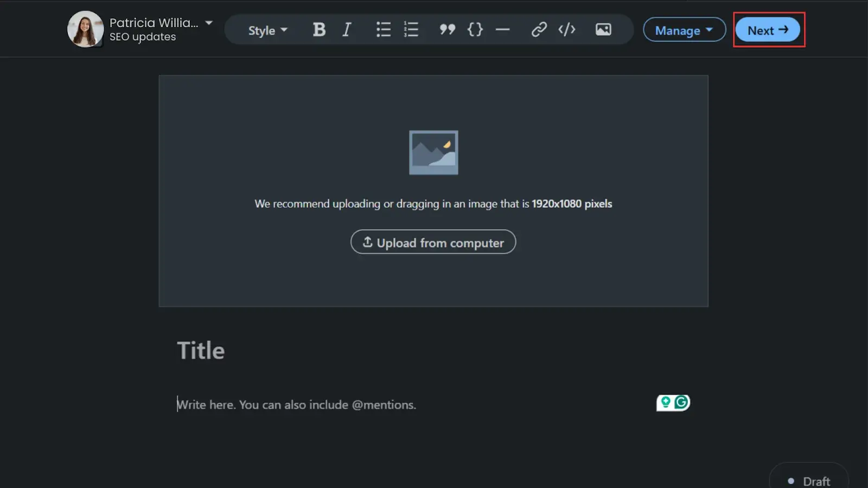Open the Grammarly suggestions icon
The height and width of the screenshot is (488, 868).
pyautogui.click(x=681, y=402)
